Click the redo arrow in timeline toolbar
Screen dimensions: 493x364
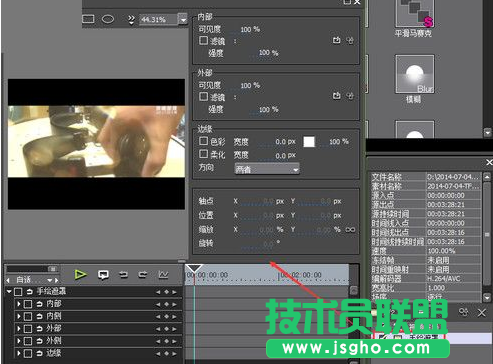(143, 275)
